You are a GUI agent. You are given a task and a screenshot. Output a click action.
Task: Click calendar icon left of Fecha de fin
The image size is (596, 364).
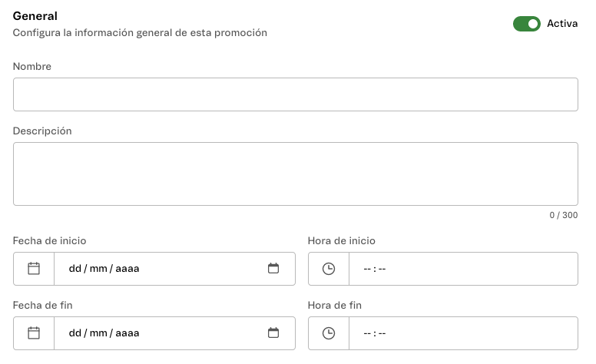point(34,333)
